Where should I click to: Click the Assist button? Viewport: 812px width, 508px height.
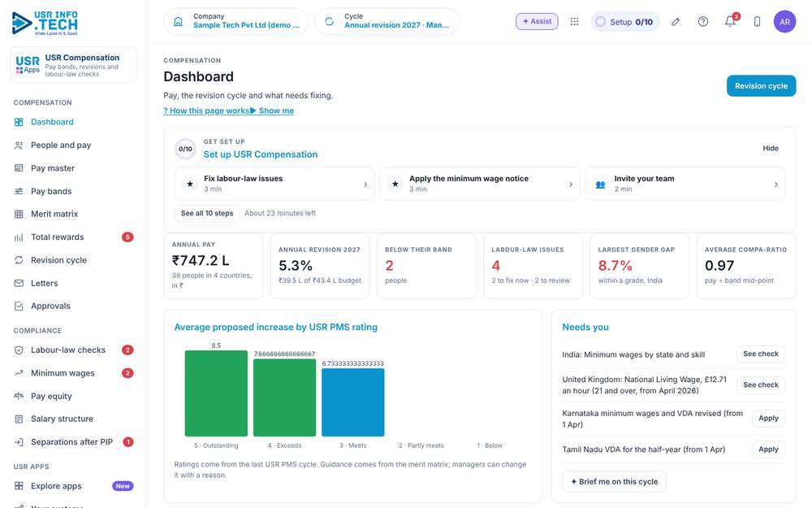tap(537, 21)
